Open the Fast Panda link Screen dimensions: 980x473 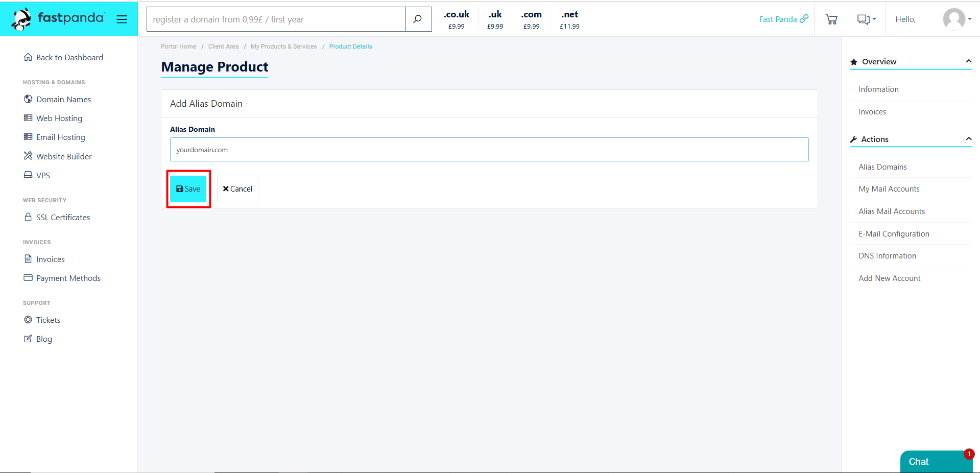click(x=783, y=19)
